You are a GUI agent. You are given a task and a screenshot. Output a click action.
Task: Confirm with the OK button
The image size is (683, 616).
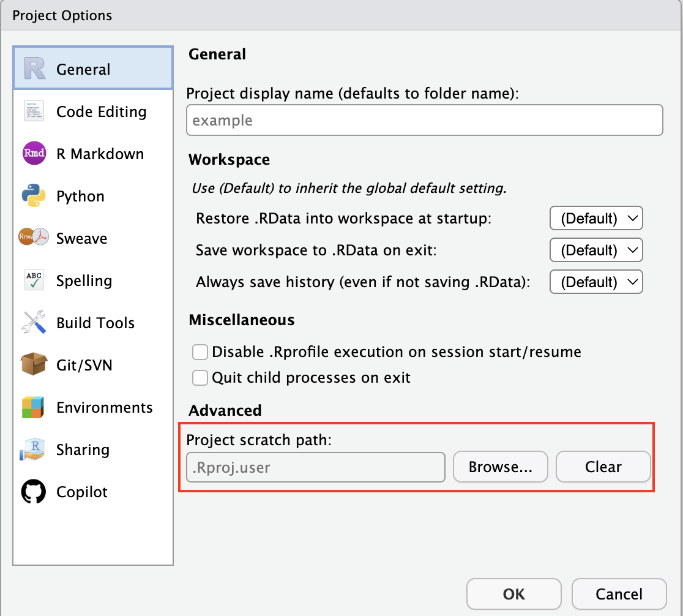point(513,594)
